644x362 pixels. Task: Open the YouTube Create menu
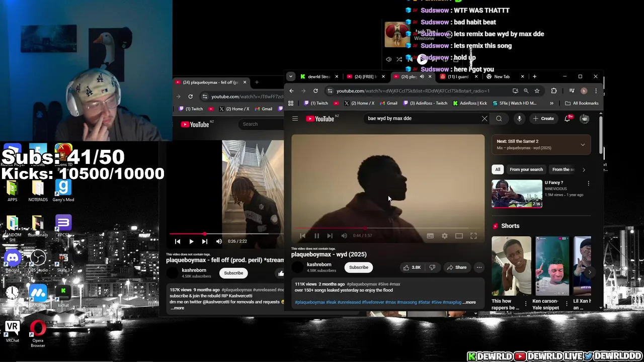tap(543, 119)
